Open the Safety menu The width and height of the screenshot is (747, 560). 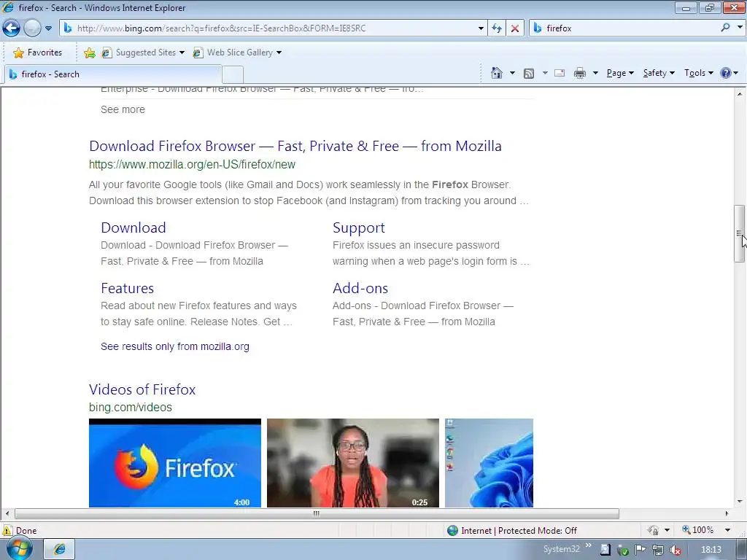(659, 73)
